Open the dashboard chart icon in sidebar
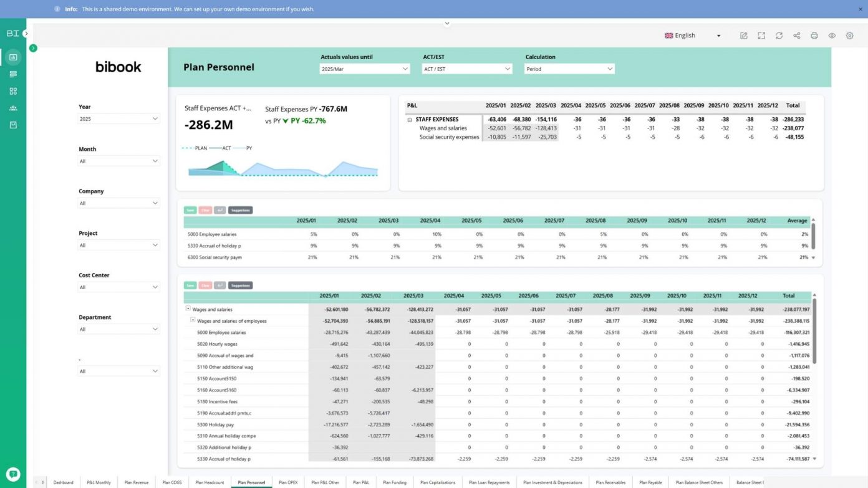 13,57
